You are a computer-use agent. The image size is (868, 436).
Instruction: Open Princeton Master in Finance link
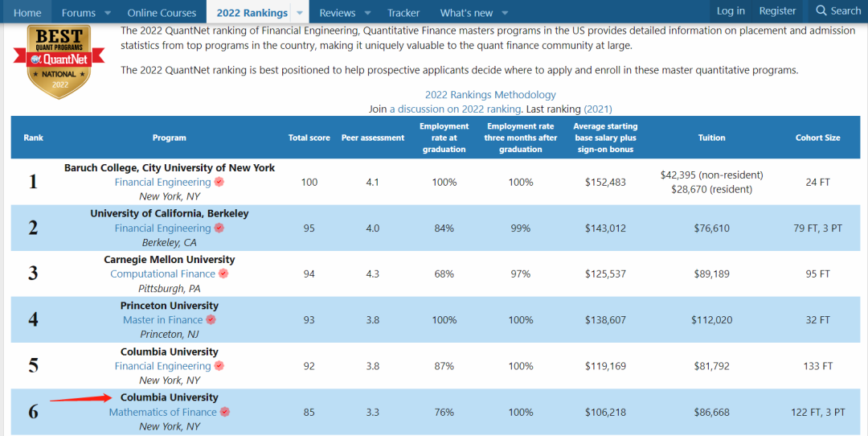pos(162,319)
